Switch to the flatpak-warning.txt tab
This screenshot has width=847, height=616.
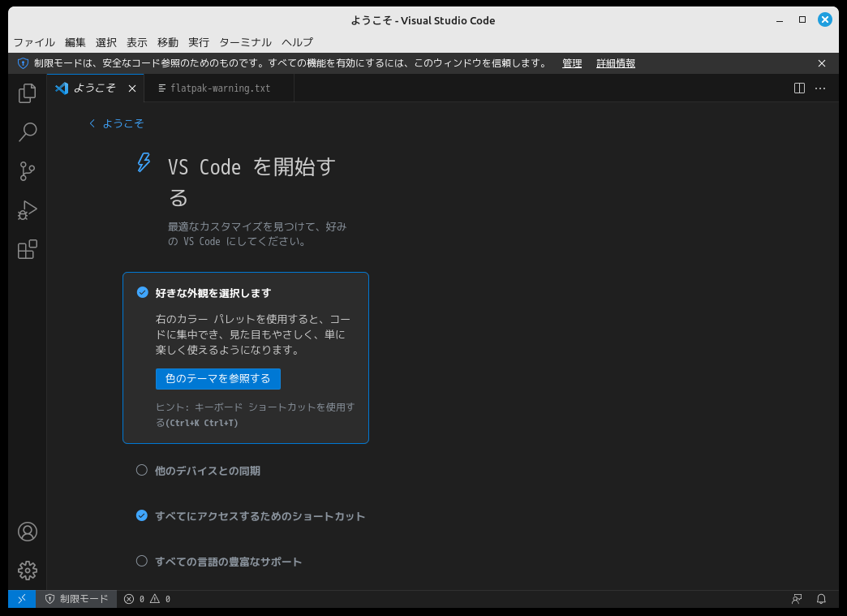tap(219, 88)
